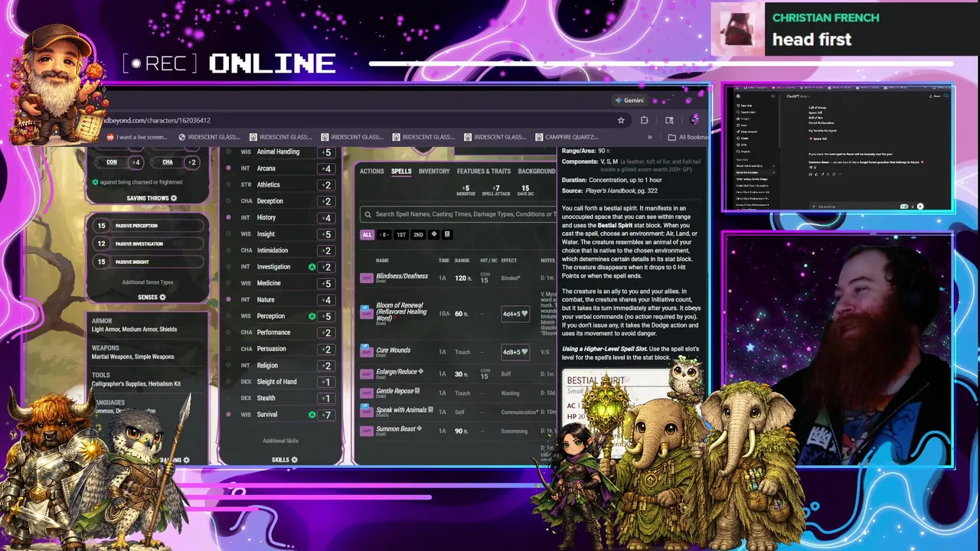The height and width of the screenshot is (551, 980).
Task: Click the Survival proficiency dot
Action: click(228, 415)
